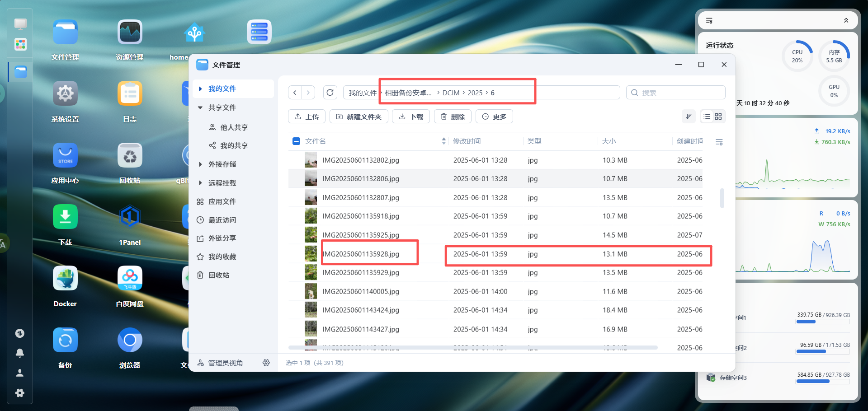Expand the 外接存储 tree node
The height and width of the screenshot is (411, 868).
click(200, 164)
